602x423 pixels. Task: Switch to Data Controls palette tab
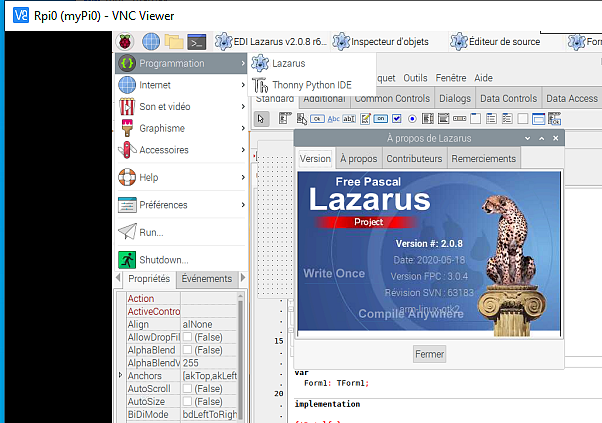tap(508, 99)
